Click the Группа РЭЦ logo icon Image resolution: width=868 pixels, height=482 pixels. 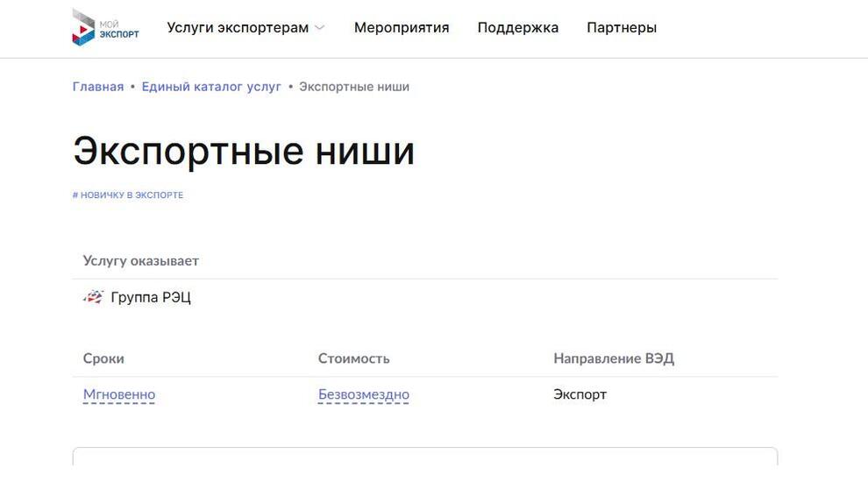pyautogui.click(x=94, y=297)
